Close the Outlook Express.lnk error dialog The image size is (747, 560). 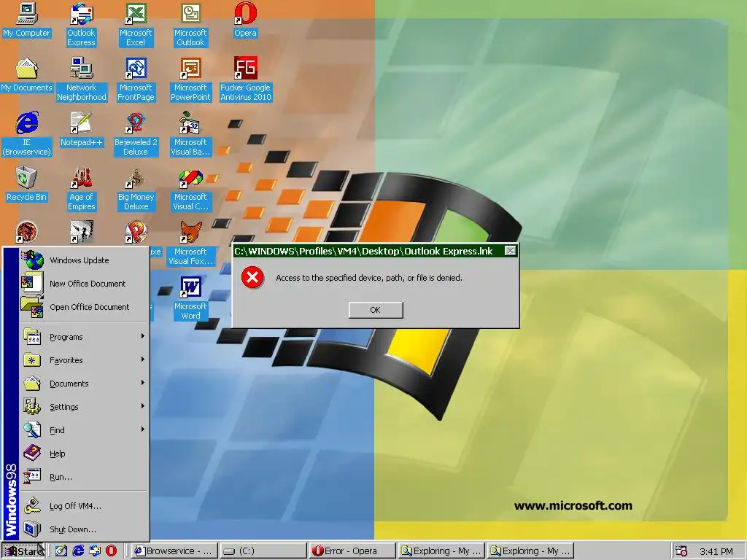click(x=510, y=251)
